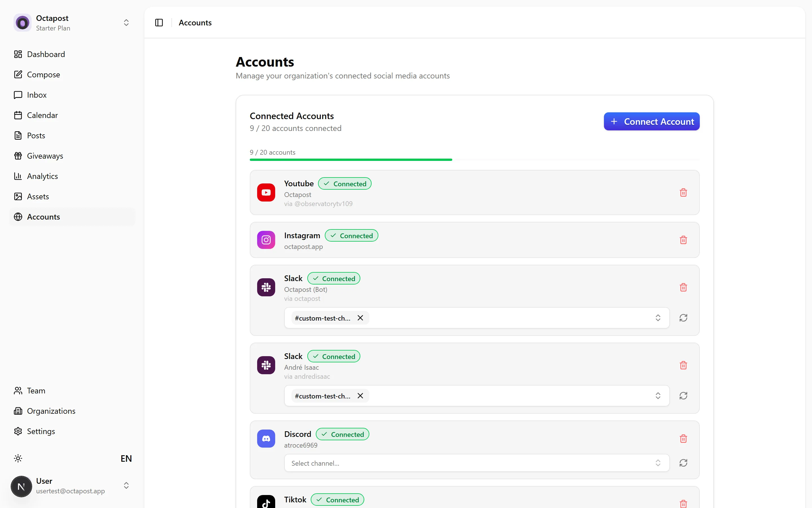
Task: Click 'octapost.app' Instagram handle
Action: tap(303, 247)
